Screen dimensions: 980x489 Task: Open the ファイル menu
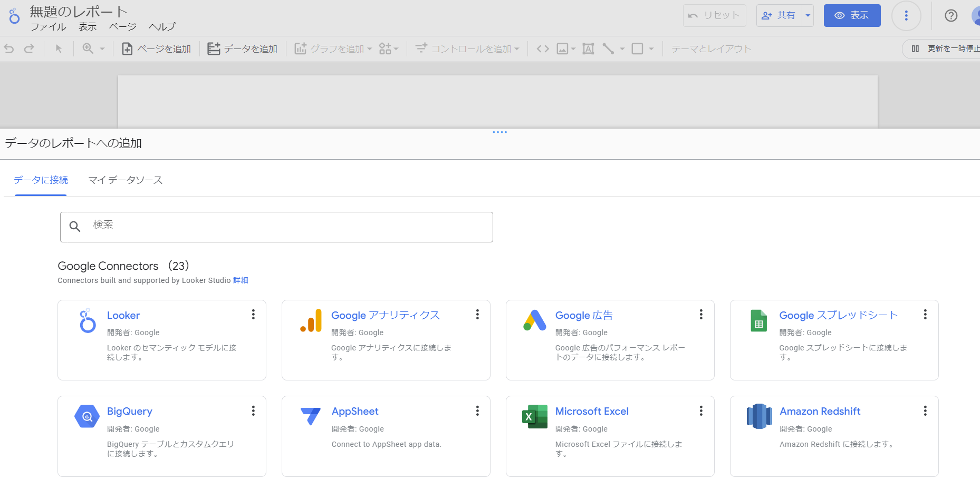[x=48, y=27]
